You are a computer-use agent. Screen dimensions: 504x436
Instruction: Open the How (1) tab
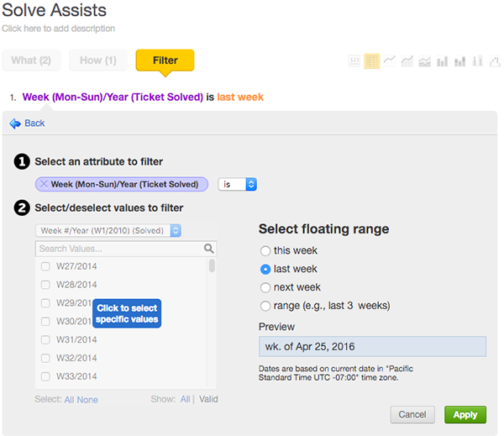pyautogui.click(x=98, y=60)
